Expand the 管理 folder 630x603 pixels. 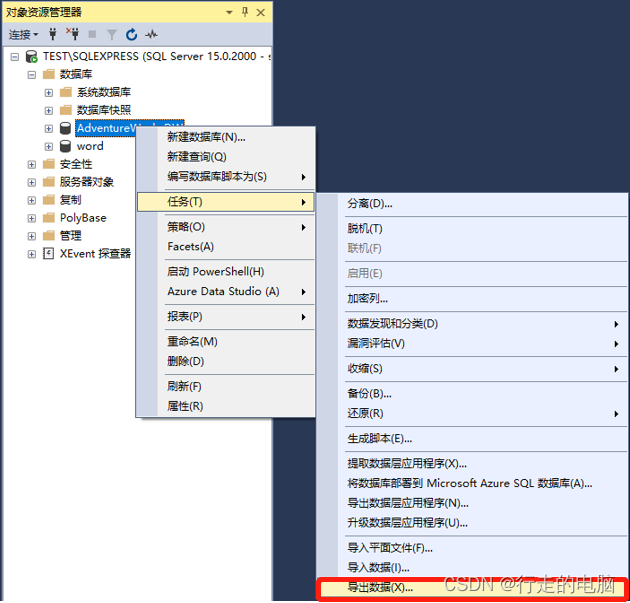coord(32,236)
